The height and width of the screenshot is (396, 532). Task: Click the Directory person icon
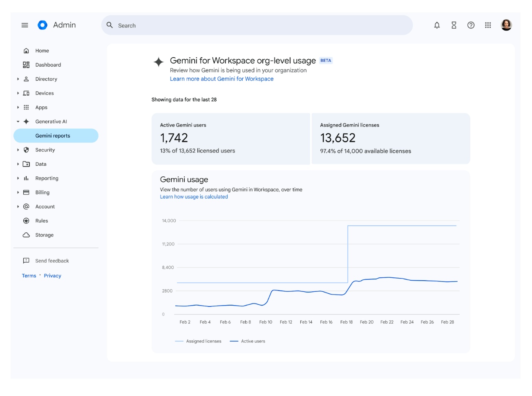click(x=26, y=79)
